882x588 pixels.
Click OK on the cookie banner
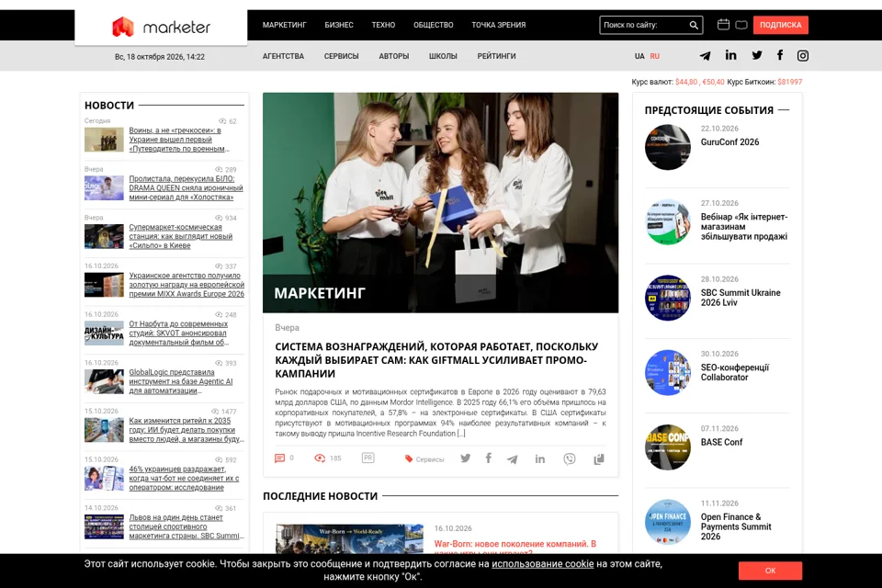click(770, 571)
